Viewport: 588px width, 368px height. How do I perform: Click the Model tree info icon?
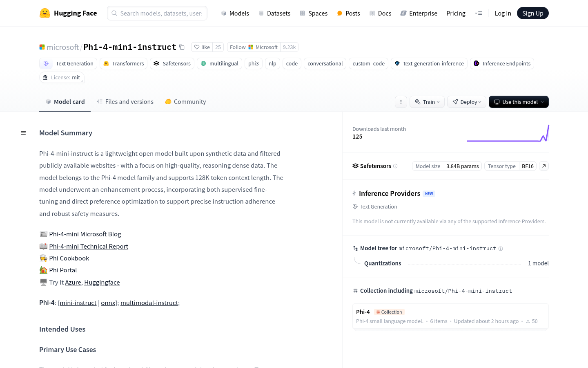tap(501, 249)
